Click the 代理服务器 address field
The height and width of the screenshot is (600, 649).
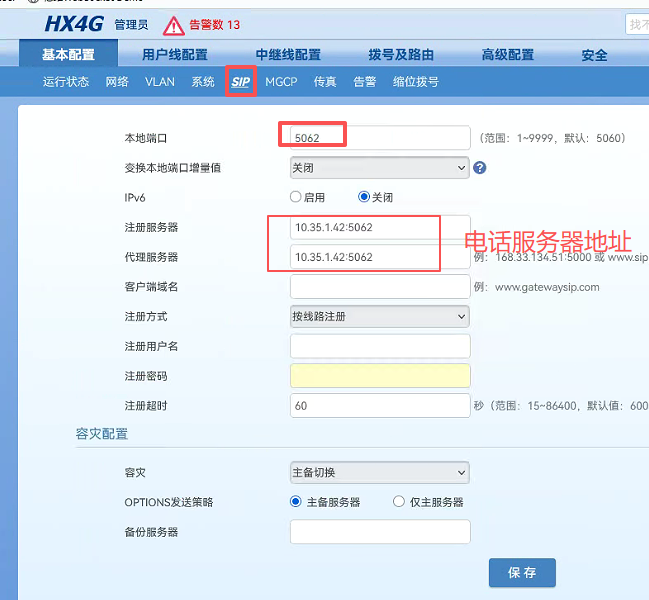[380, 257]
